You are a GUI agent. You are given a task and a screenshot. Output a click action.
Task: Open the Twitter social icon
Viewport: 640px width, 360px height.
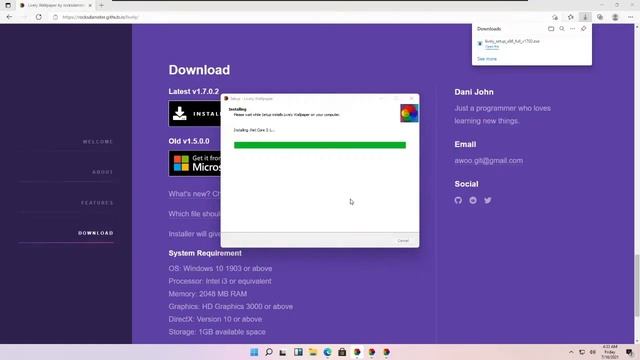click(x=488, y=200)
